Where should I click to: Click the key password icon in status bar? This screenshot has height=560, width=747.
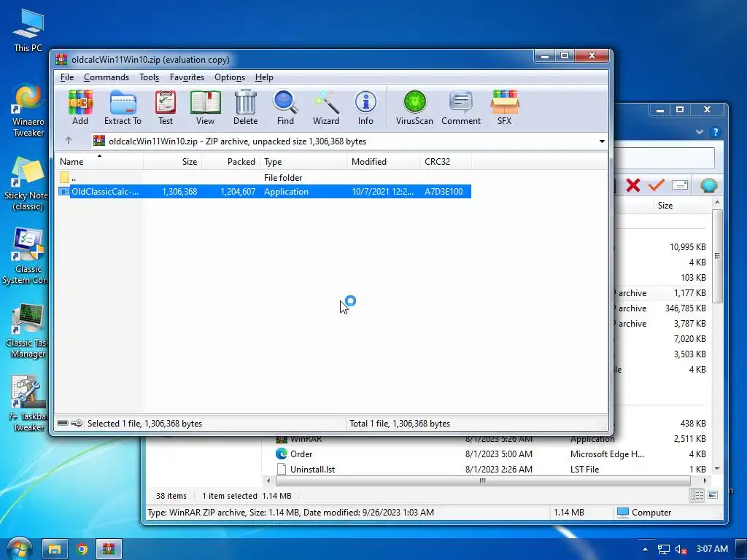pos(76,423)
